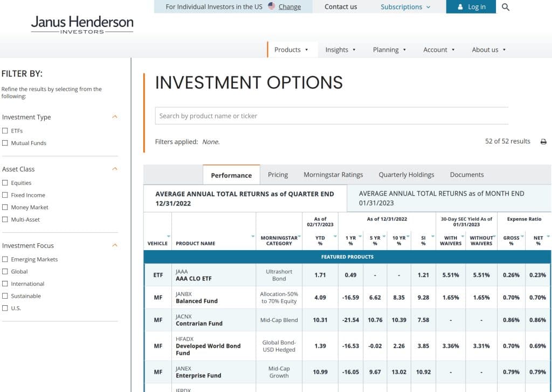Click the US flag icon

coord(271,6)
